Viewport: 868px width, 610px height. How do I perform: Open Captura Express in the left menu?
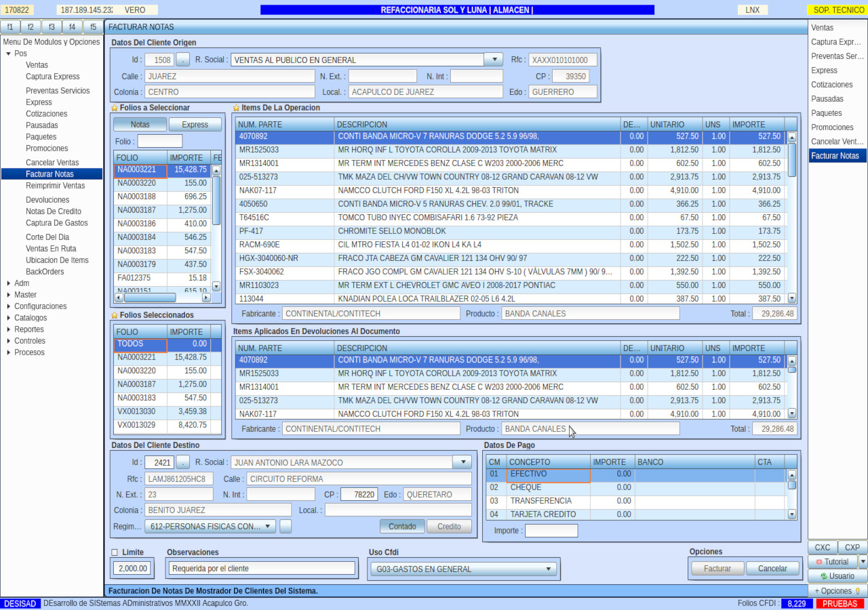(x=53, y=77)
